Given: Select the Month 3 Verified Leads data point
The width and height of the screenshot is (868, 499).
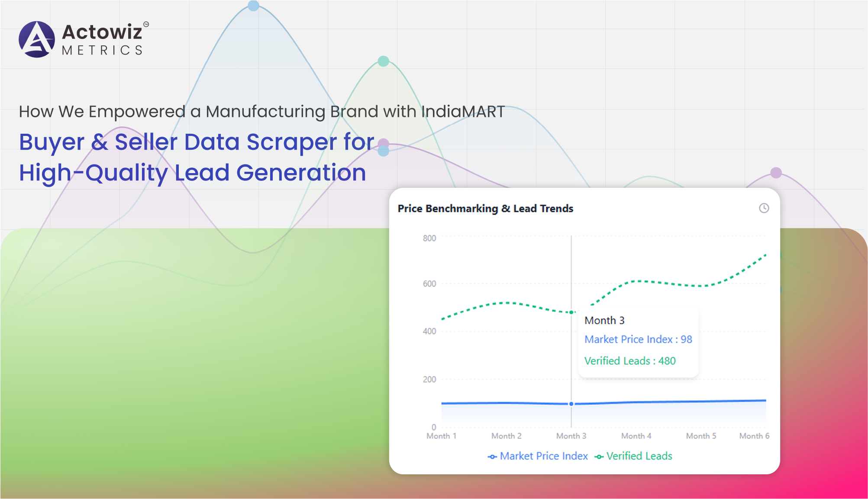Looking at the screenshot, I should click(x=571, y=312).
